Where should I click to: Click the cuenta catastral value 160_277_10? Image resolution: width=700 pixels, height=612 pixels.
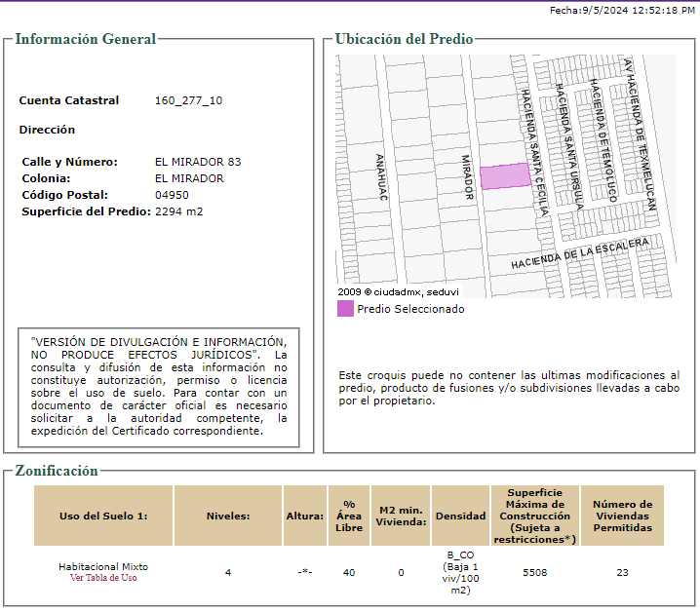click(188, 100)
